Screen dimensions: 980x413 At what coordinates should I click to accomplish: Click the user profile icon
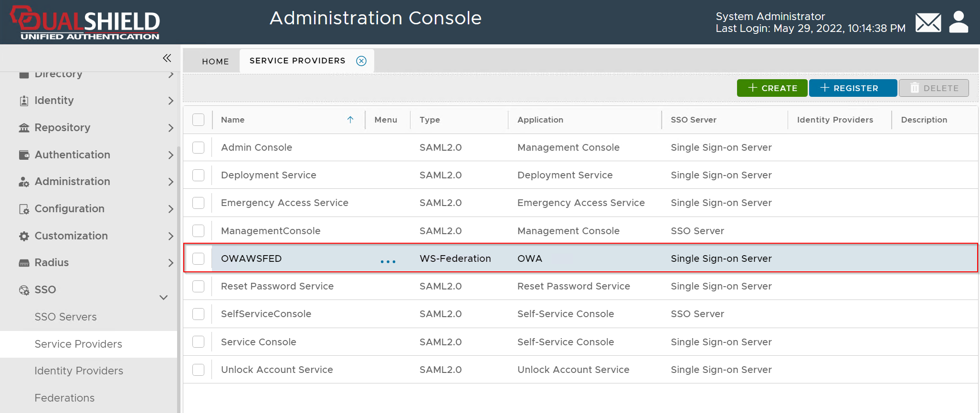[x=959, y=22]
